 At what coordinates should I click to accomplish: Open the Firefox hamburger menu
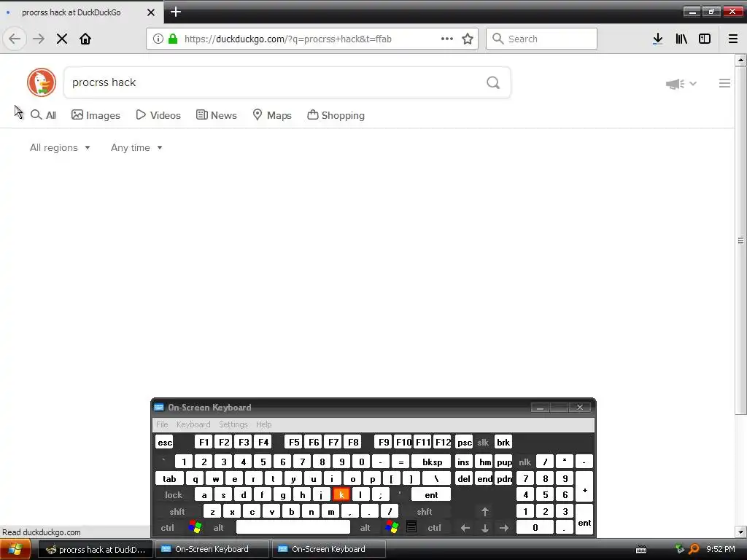coord(733,39)
